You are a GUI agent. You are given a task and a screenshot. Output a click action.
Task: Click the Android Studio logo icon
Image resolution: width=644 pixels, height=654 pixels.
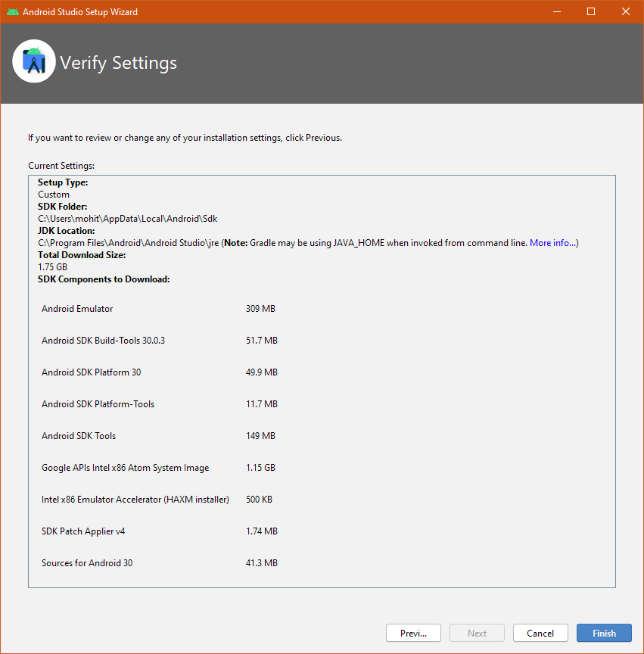pos(34,61)
